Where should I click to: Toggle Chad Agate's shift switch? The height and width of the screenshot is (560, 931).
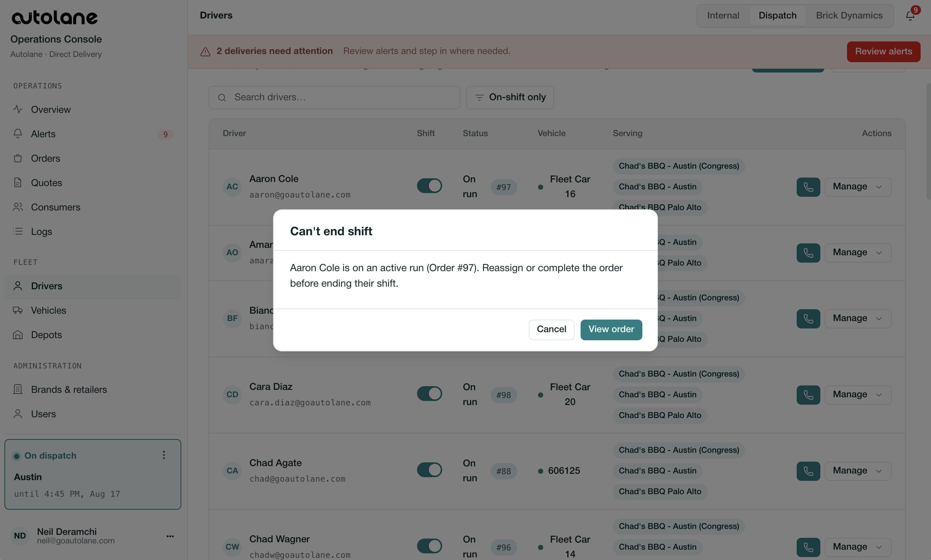tap(429, 470)
